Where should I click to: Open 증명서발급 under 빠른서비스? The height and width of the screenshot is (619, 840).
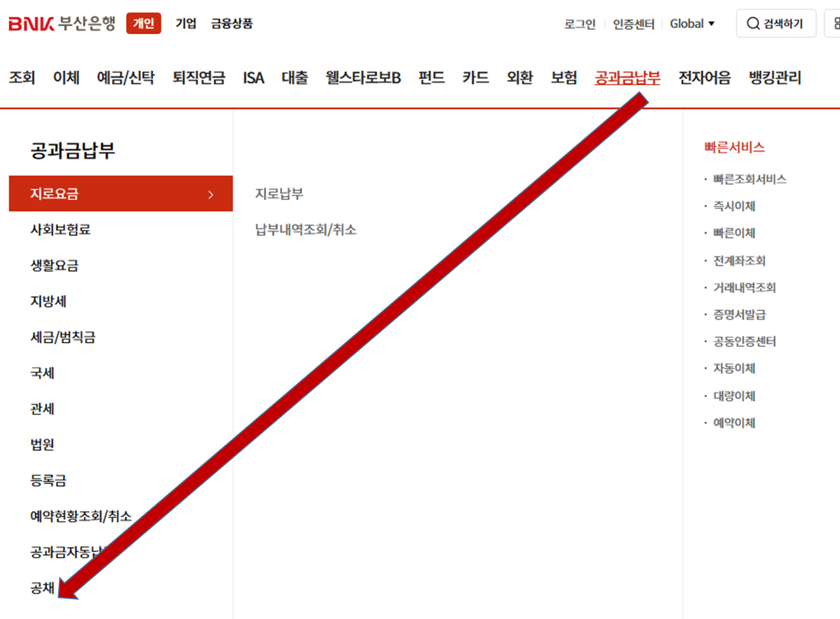[x=739, y=315]
